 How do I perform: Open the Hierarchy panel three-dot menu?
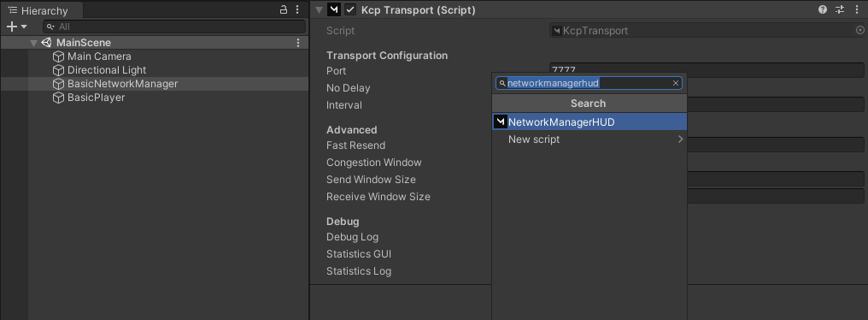[297, 9]
